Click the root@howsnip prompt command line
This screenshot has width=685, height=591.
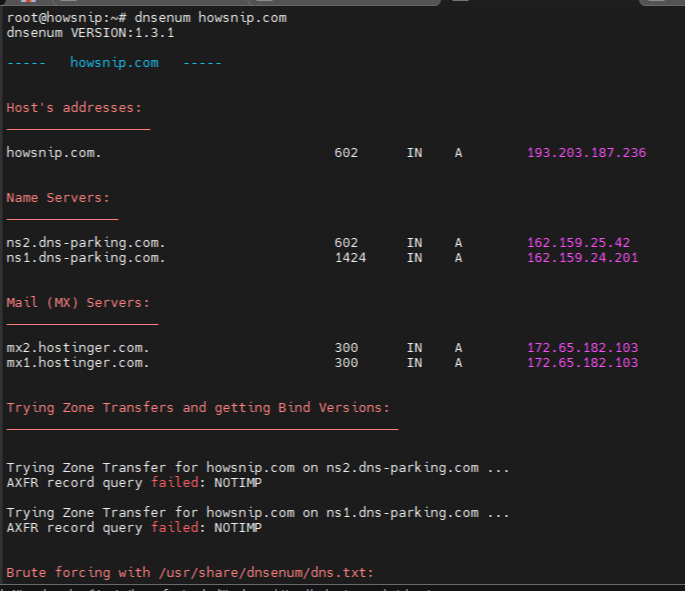click(x=147, y=18)
